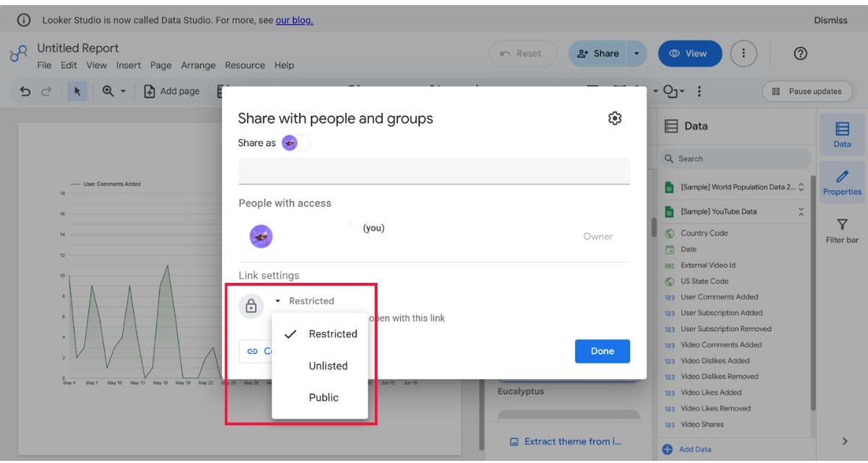Open the Page menu
The height and width of the screenshot is (463, 868).
(x=161, y=65)
